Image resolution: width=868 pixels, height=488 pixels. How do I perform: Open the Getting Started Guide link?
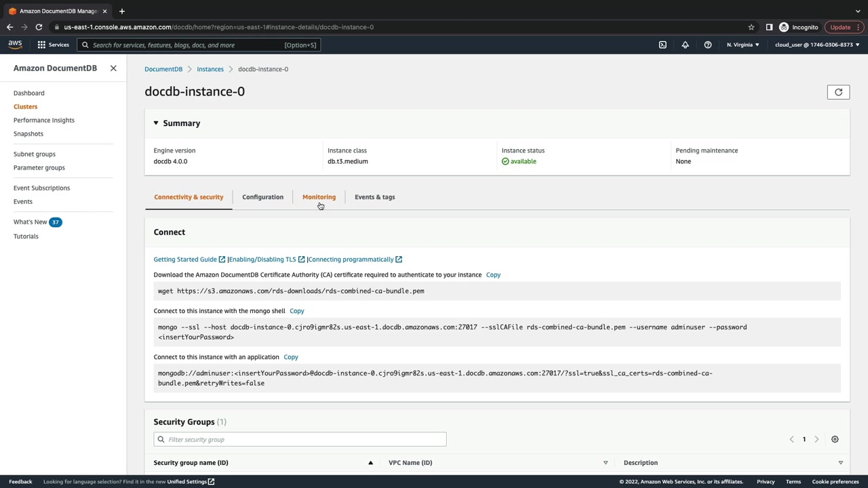point(189,260)
